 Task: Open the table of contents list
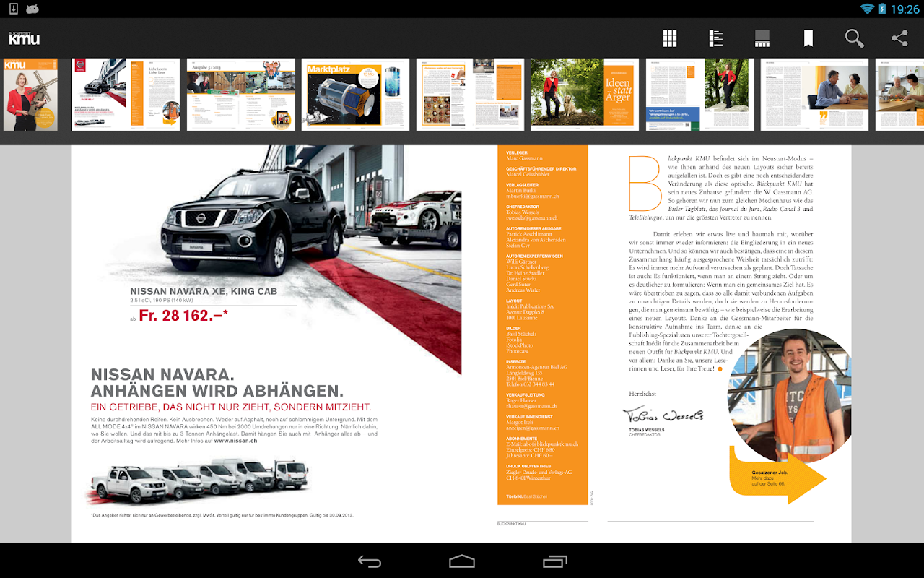pyautogui.click(x=716, y=38)
